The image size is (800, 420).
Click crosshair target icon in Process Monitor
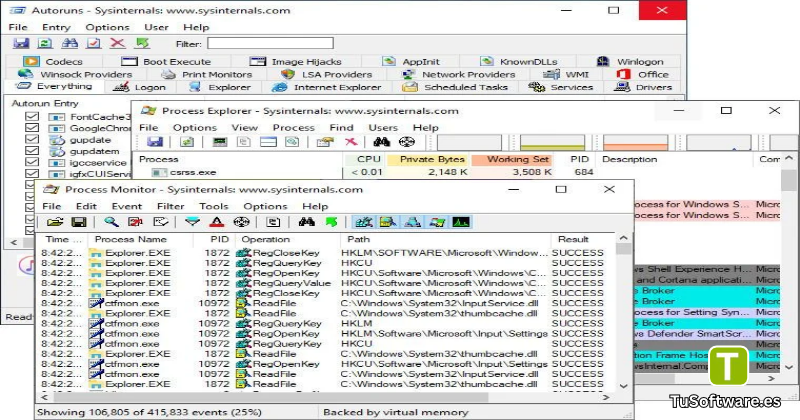[241, 222]
